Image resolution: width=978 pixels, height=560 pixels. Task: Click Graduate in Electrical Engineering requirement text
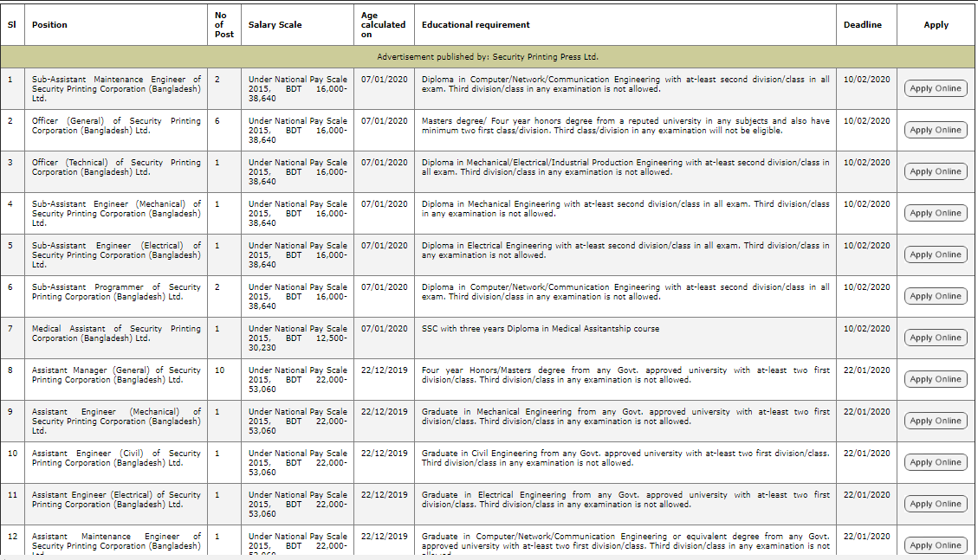coord(625,499)
